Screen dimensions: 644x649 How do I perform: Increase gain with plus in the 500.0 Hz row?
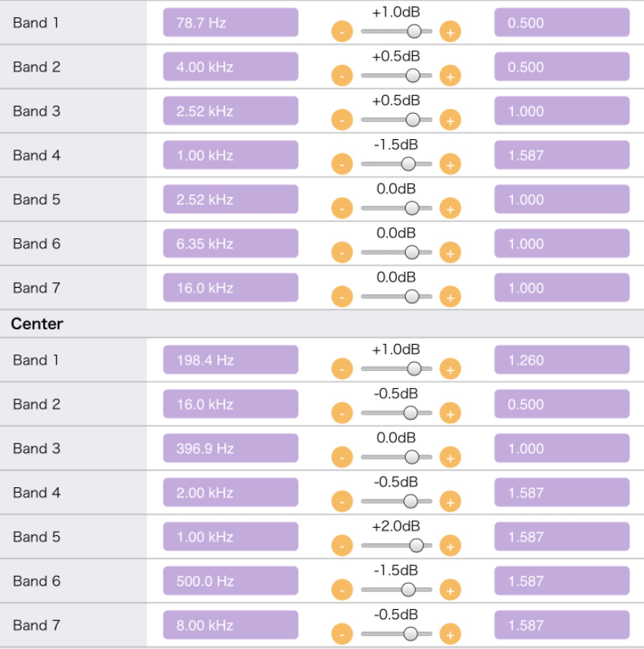[x=450, y=590]
